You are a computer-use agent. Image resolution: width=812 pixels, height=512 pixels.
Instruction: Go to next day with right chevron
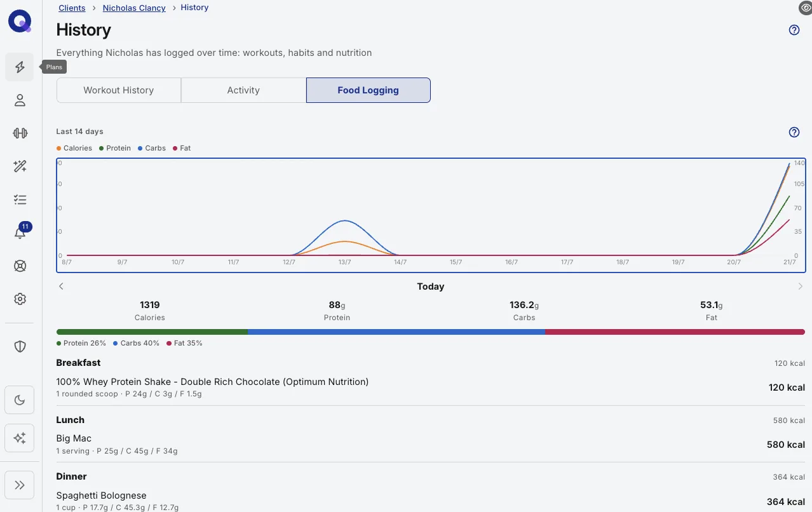[801, 286]
